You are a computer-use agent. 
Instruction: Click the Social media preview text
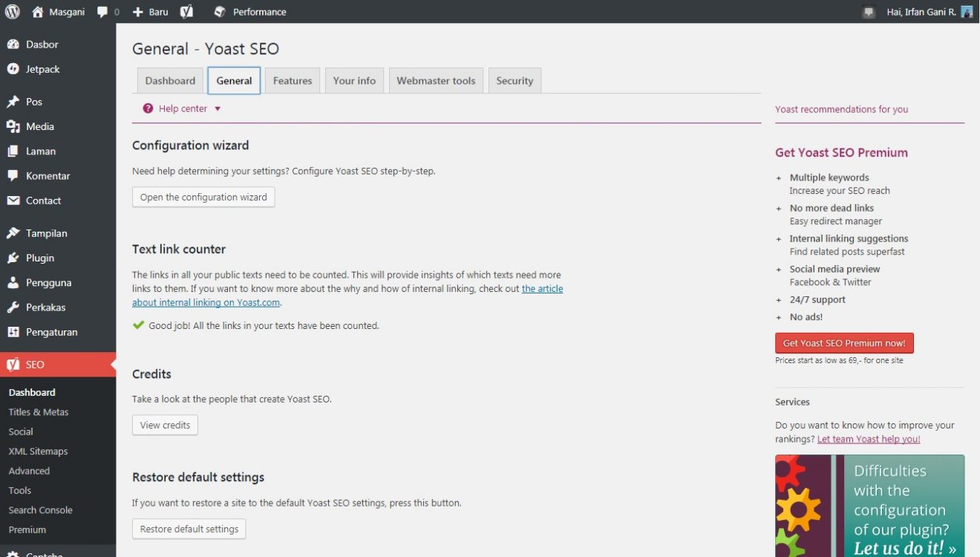pyautogui.click(x=834, y=269)
